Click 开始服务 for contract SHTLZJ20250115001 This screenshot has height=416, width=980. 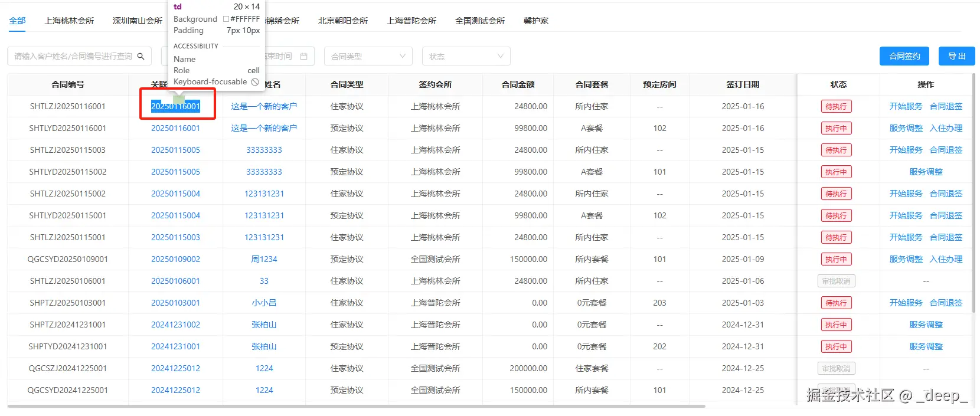pyautogui.click(x=906, y=237)
